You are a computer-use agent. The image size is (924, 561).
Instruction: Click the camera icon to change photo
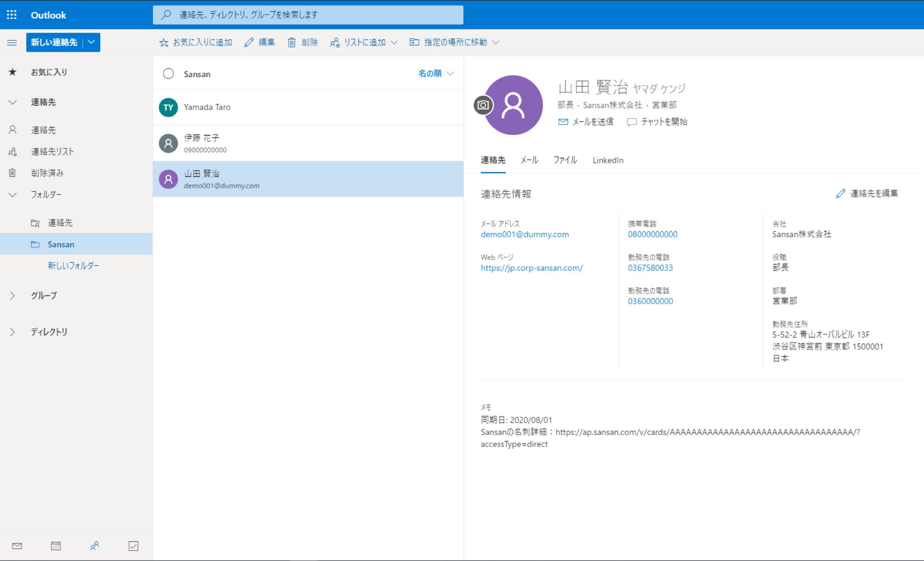(483, 105)
